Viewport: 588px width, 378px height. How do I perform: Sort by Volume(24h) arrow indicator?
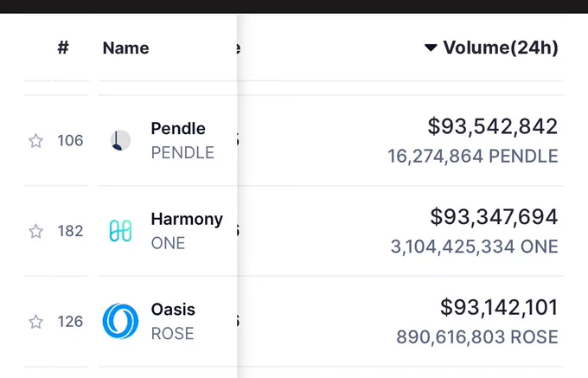point(431,48)
